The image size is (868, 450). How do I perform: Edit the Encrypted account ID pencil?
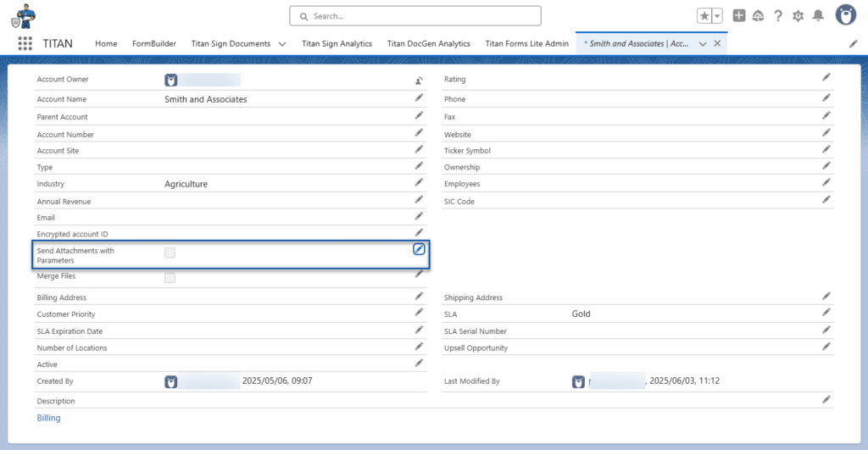coord(419,233)
